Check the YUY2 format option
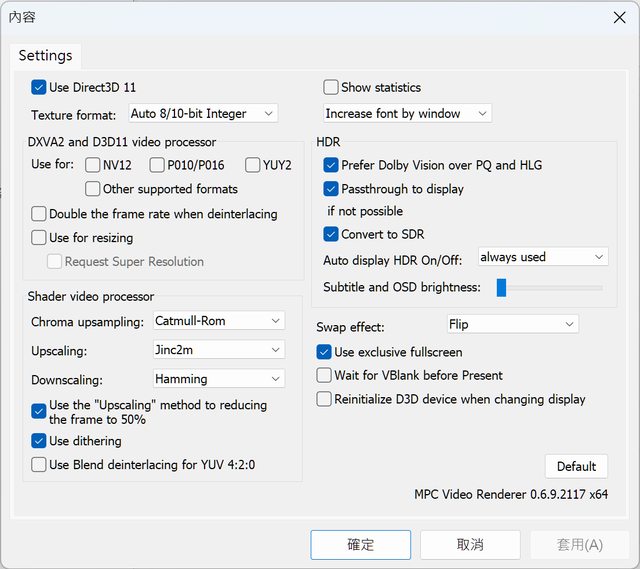 252,165
